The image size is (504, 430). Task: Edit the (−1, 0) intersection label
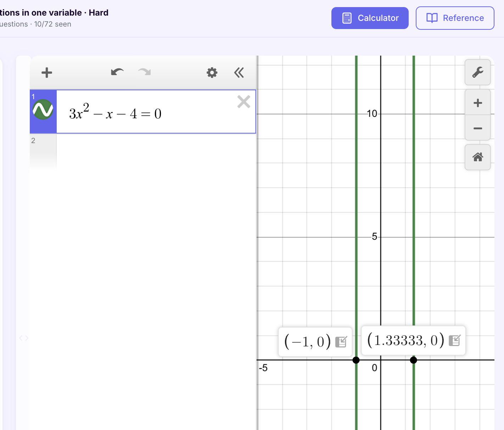point(341,341)
